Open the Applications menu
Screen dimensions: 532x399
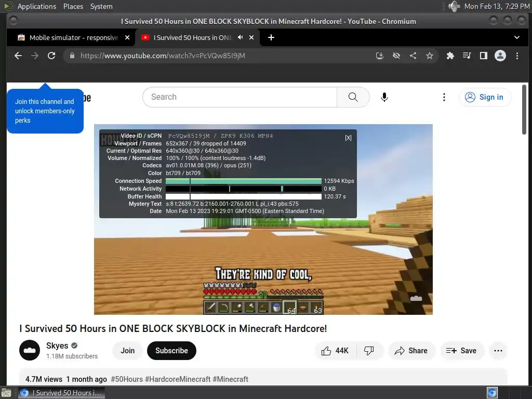[37, 6]
